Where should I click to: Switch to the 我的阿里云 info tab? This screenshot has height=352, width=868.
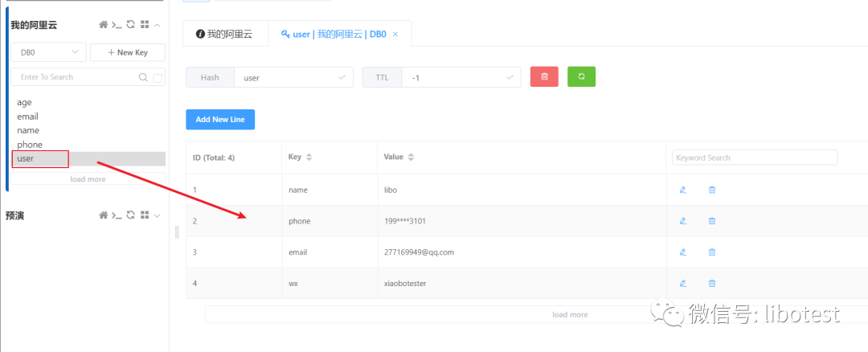pos(225,34)
